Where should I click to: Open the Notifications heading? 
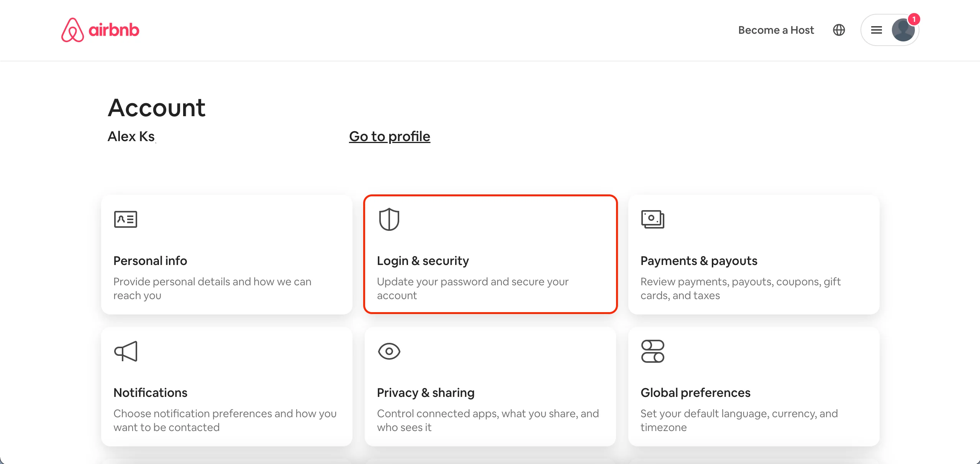150,393
